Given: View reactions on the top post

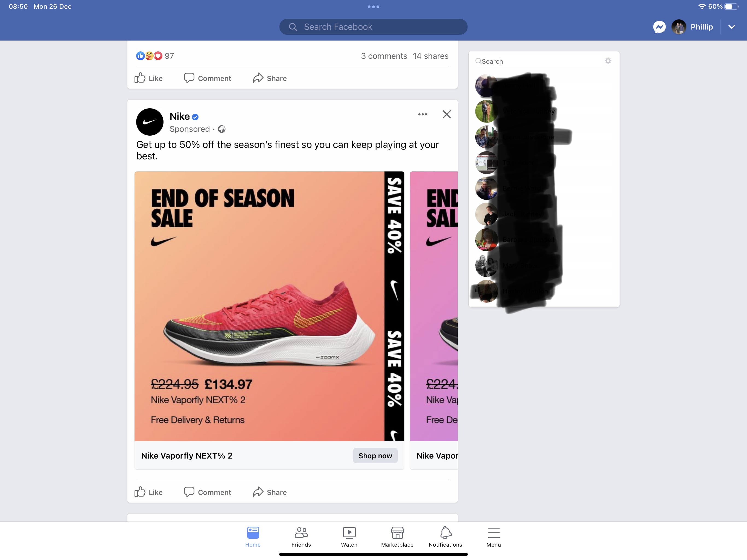Looking at the screenshot, I should point(155,56).
